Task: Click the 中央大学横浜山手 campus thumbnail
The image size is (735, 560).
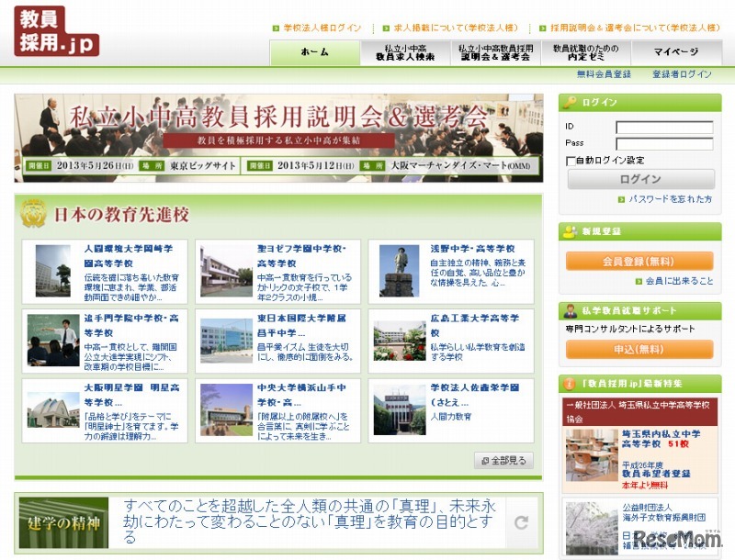Action: tap(226, 409)
